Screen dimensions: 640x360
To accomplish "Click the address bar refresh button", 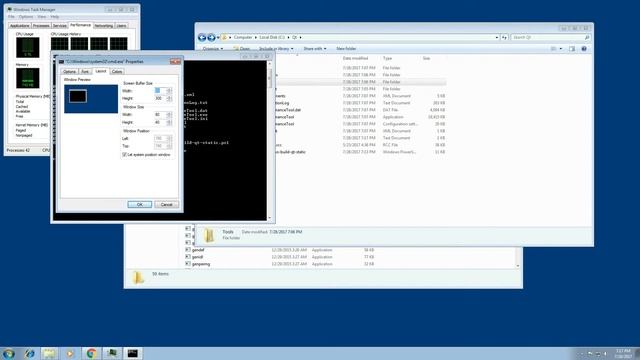I will click(504, 37).
